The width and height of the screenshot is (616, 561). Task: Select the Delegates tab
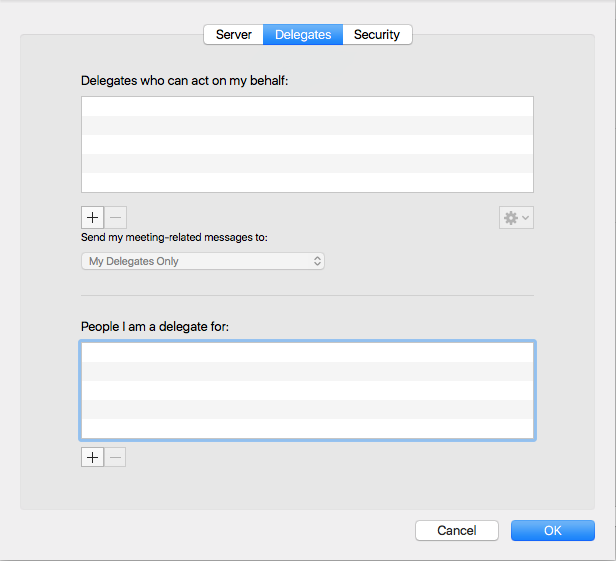[x=303, y=35]
